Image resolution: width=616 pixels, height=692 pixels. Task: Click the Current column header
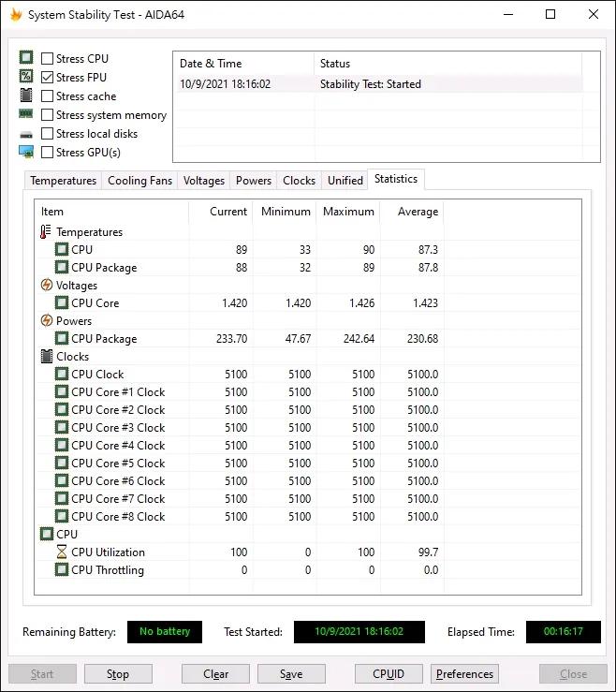[x=221, y=212]
